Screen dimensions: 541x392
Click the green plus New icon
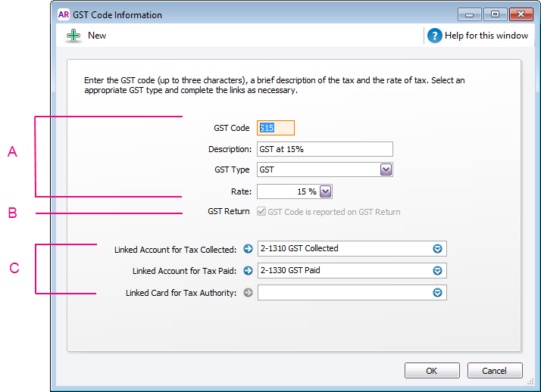pyautogui.click(x=73, y=36)
